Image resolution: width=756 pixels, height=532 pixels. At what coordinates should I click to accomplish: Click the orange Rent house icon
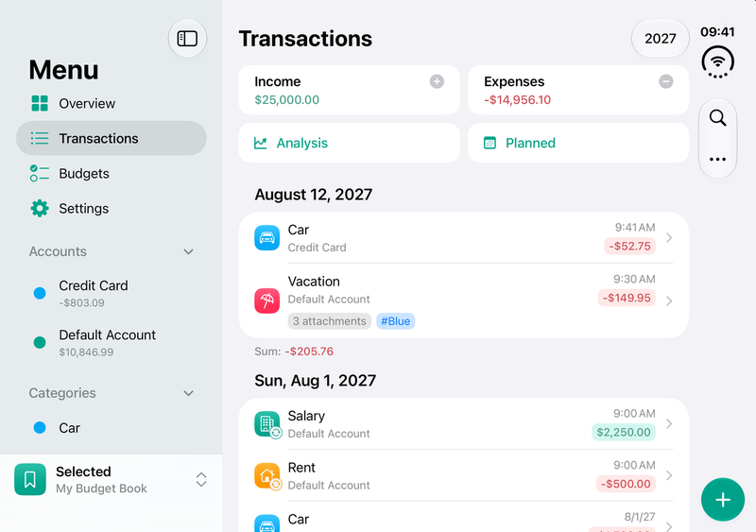point(267,475)
